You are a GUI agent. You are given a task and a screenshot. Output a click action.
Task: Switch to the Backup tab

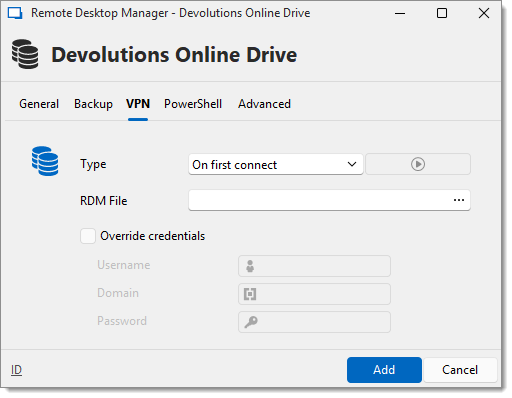pyautogui.click(x=93, y=104)
